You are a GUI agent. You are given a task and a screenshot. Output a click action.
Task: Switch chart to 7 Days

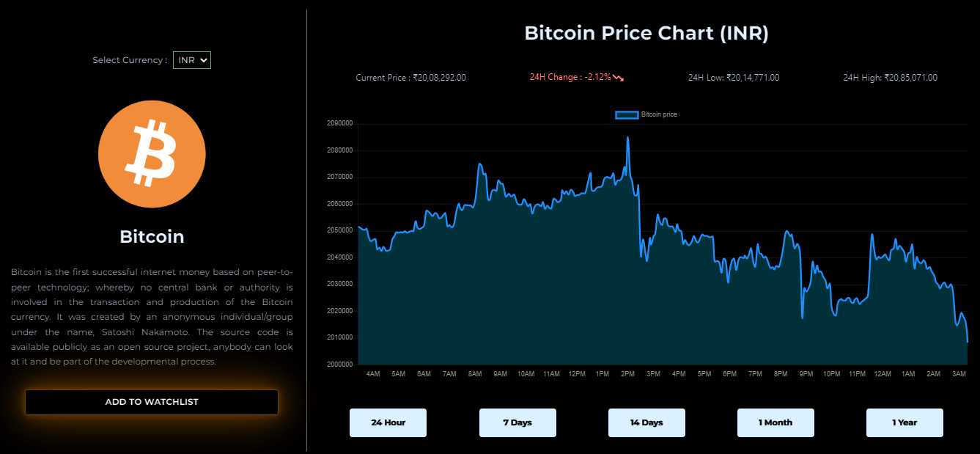(517, 422)
